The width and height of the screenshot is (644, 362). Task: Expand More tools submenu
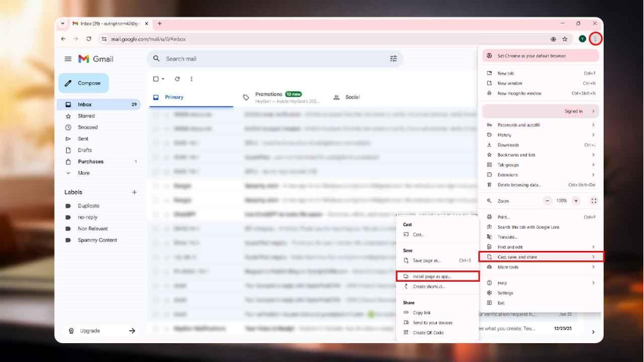(x=541, y=267)
